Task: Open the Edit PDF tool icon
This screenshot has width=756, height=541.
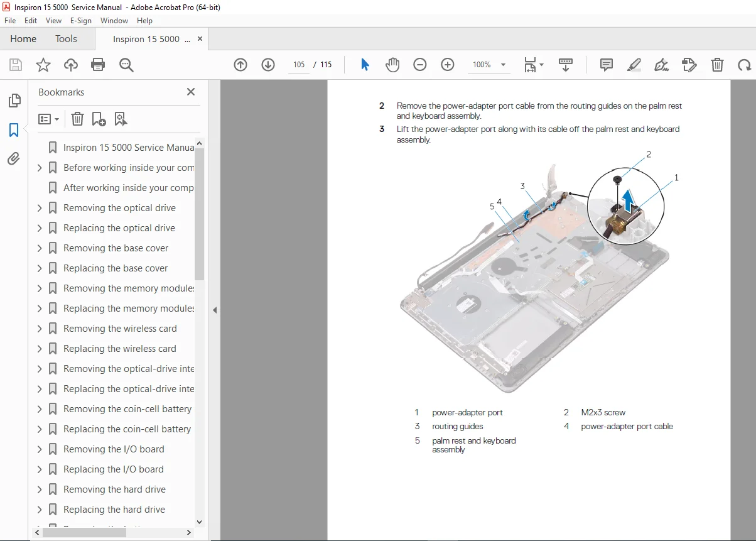Action: coord(689,65)
